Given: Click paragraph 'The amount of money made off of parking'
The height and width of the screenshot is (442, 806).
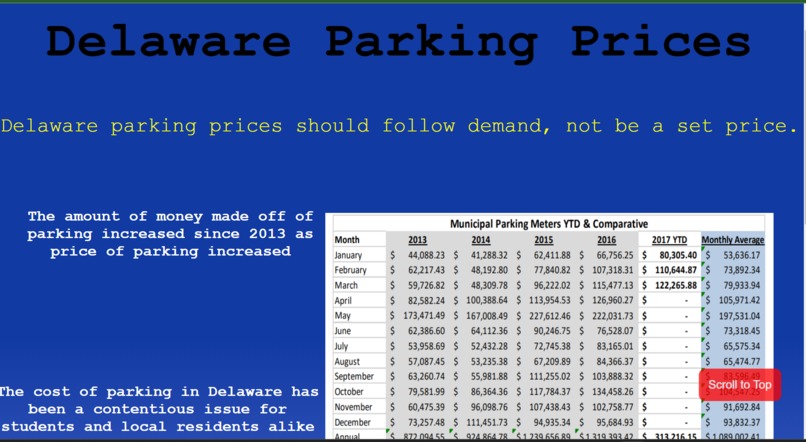Looking at the screenshot, I should pyautogui.click(x=170, y=234).
